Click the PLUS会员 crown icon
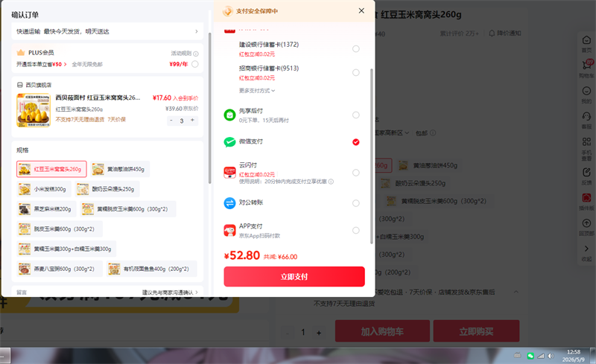596x364 pixels. click(21, 52)
